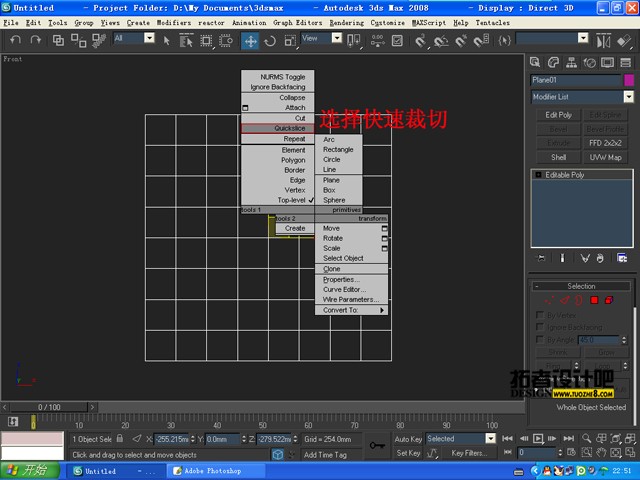The height and width of the screenshot is (480, 640).
Task: Toggle Angle Snap icon
Action: (x=441, y=41)
